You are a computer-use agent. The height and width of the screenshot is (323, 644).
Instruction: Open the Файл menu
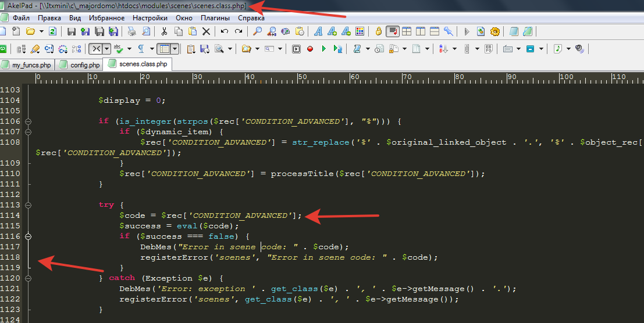(21, 18)
